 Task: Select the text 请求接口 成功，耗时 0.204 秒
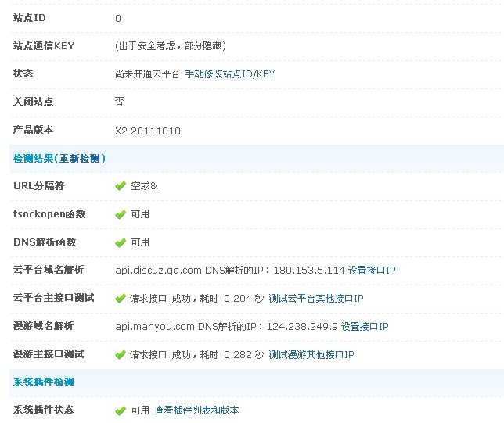pyautogui.click(x=196, y=299)
